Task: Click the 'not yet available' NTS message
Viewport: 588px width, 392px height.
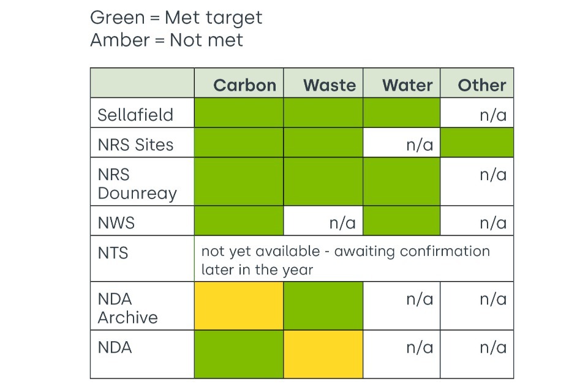Action: (345, 260)
